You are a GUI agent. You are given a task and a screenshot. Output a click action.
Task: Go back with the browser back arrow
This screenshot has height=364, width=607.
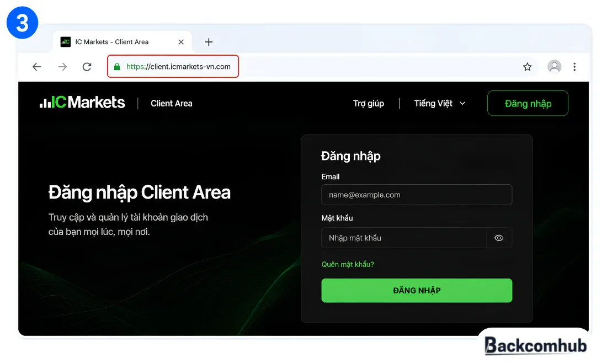point(37,67)
